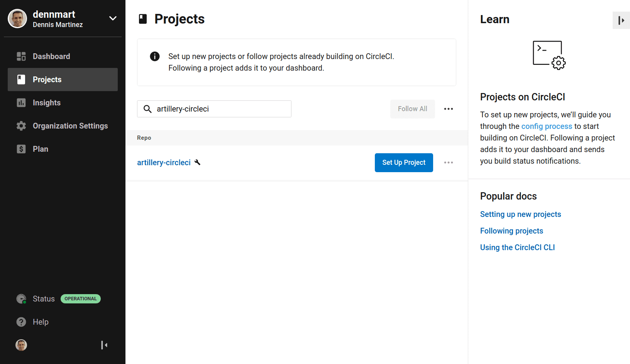Open the Plan section in the sidebar
630x364 pixels.
click(40, 149)
